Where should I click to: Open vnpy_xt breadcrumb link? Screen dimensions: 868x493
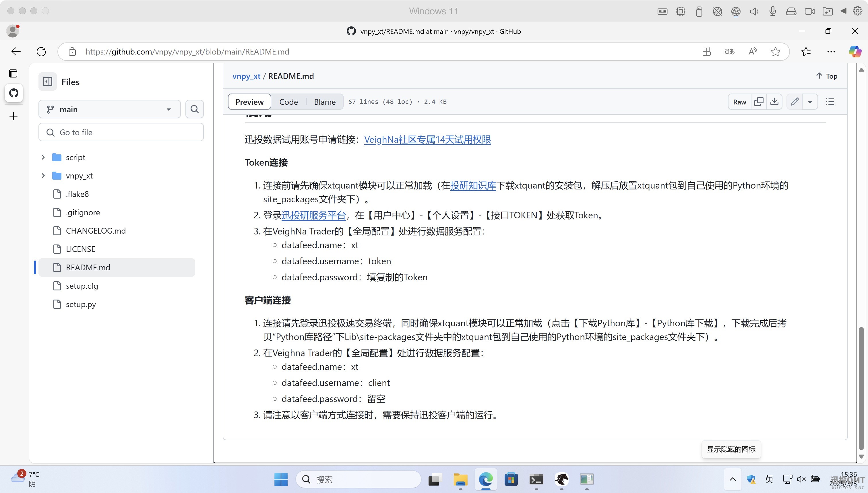[246, 76]
